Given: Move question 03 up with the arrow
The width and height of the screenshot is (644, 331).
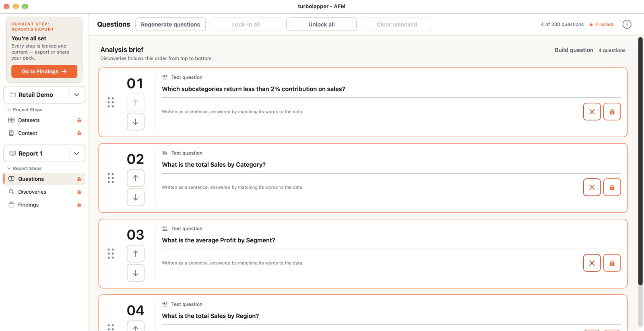Looking at the screenshot, I should point(136,254).
